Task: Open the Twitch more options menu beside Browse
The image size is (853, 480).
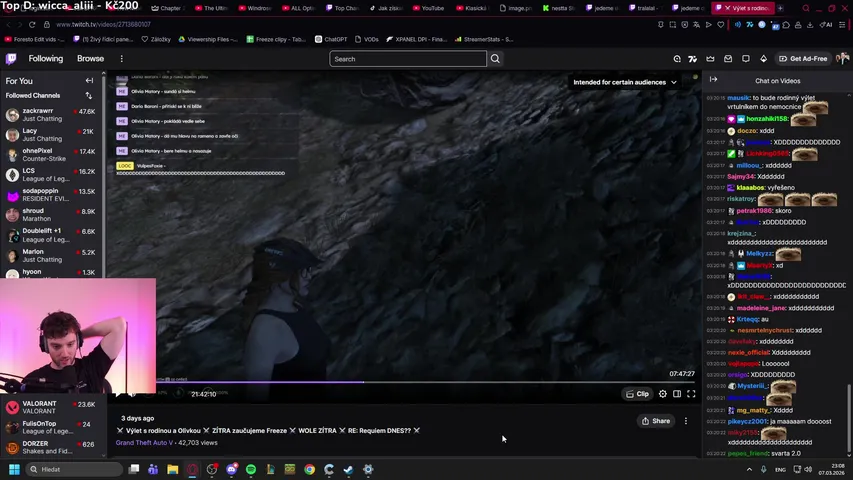Action: coord(121,59)
